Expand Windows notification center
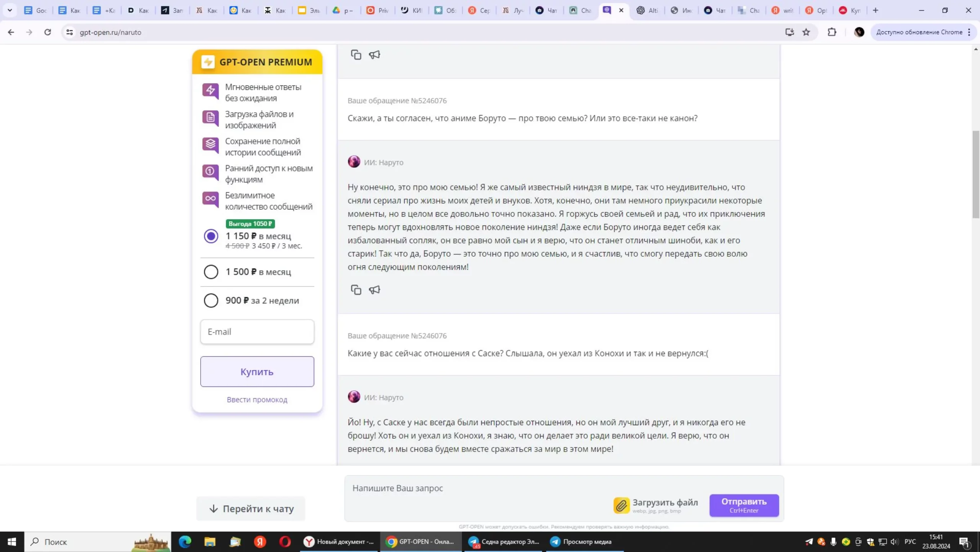The height and width of the screenshot is (552, 980). coord(964,542)
